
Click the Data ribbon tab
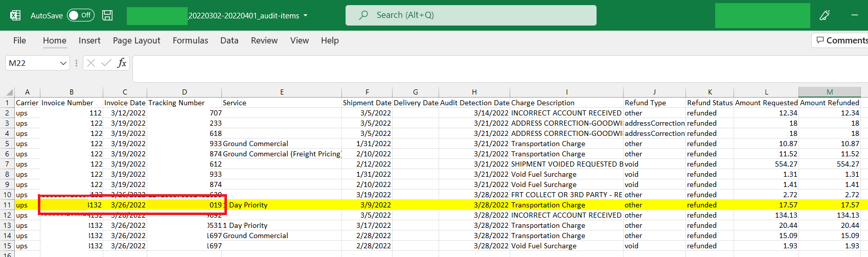coord(229,40)
